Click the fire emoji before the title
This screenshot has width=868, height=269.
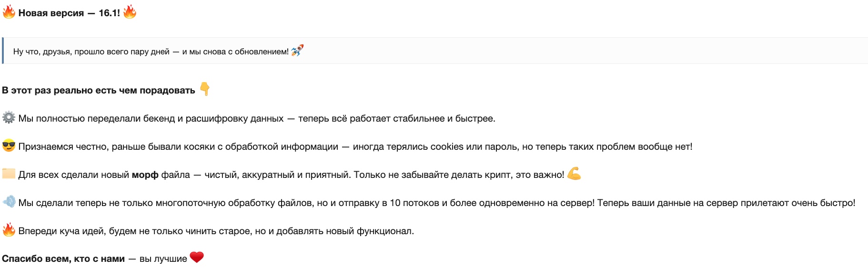click(9, 12)
